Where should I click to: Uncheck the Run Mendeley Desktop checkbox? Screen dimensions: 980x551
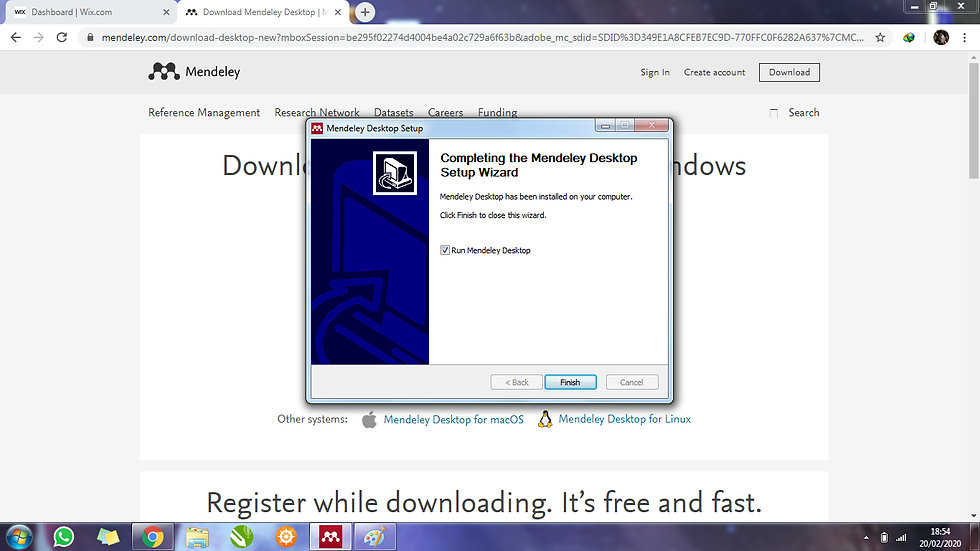pyautogui.click(x=445, y=250)
